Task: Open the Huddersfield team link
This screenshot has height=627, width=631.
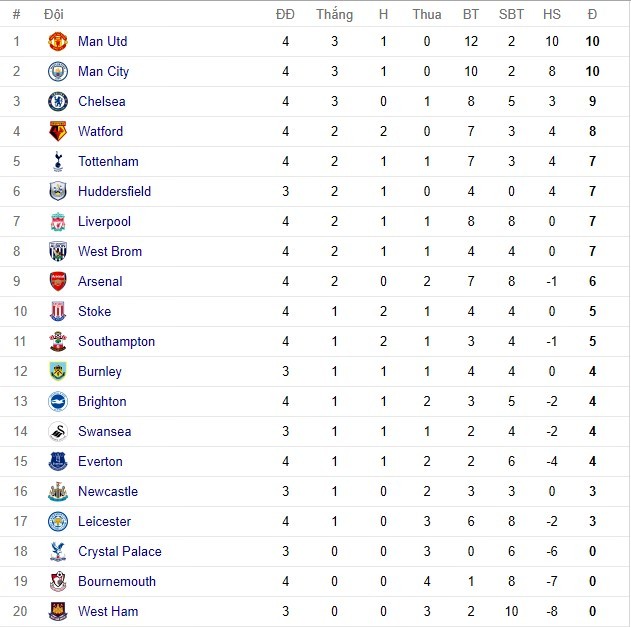Action: [x=114, y=191]
